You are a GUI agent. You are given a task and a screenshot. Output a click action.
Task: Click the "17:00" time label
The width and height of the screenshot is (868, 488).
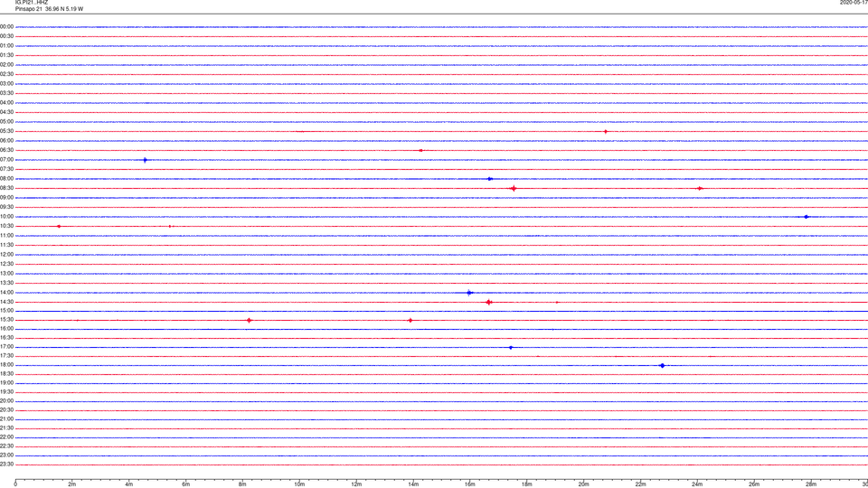[x=6, y=347]
